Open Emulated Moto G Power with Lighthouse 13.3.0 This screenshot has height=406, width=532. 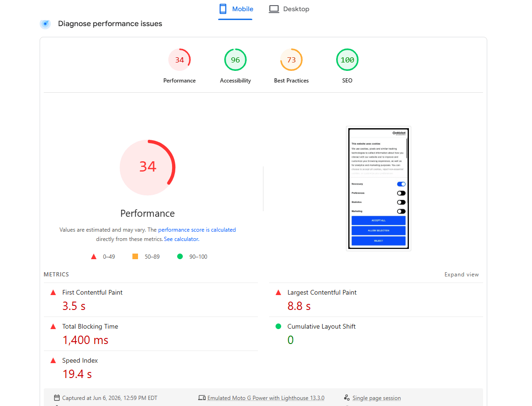click(266, 398)
